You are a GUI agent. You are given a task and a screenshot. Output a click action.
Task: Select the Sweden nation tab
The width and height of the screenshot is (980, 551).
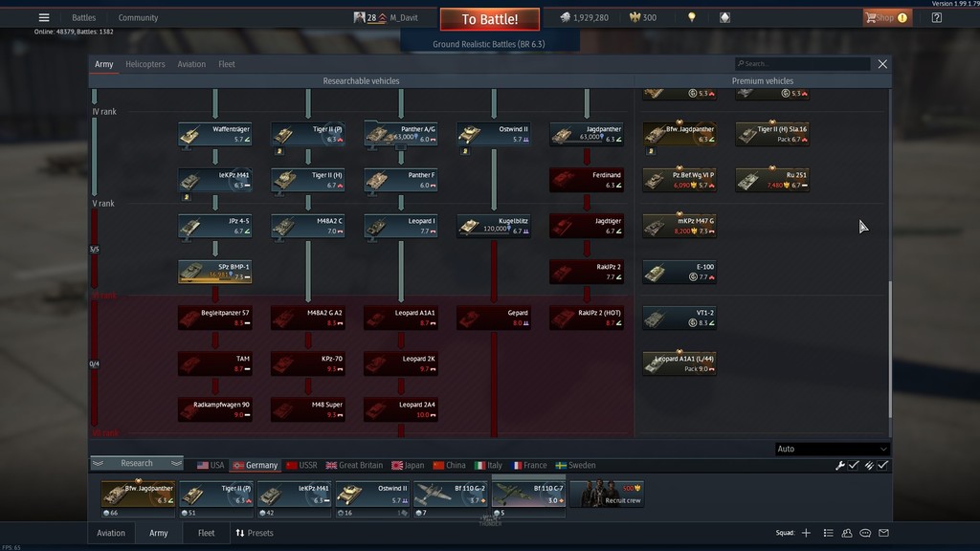coord(575,466)
